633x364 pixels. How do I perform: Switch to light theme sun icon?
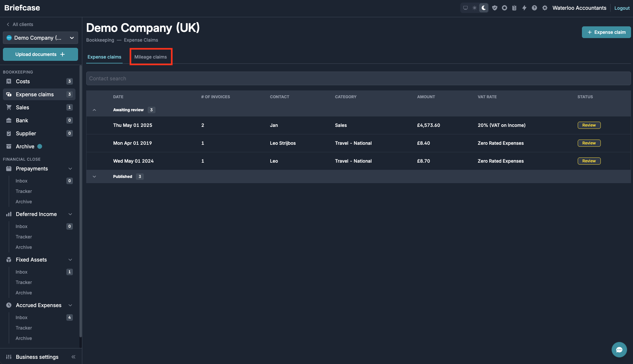coord(475,8)
